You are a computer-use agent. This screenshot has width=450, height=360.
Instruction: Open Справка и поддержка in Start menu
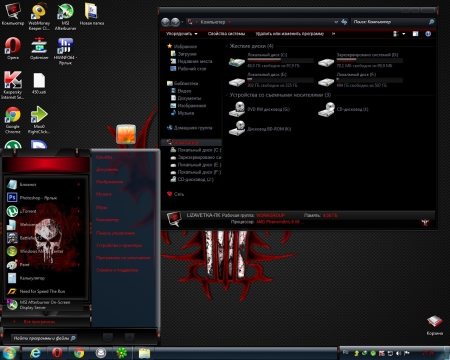pyautogui.click(x=117, y=270)
